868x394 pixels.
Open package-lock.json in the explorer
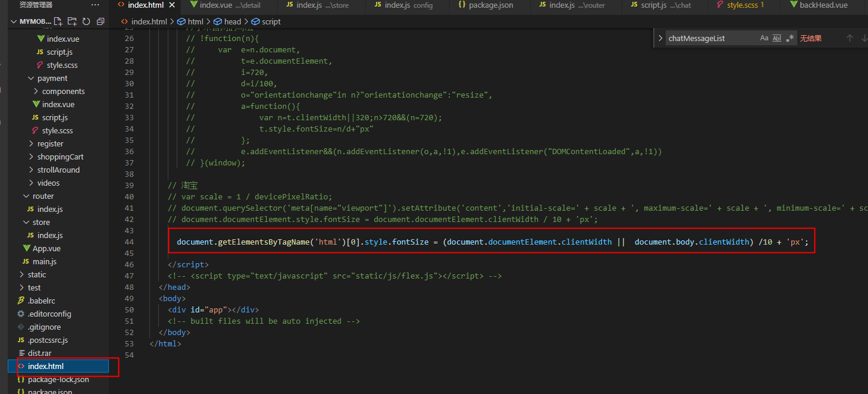pyautogui.click(x=58, y=380)
